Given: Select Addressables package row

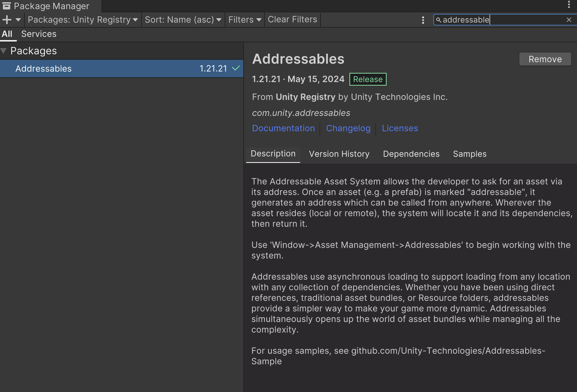Looking at the screenshot, I should pos(121,68).
